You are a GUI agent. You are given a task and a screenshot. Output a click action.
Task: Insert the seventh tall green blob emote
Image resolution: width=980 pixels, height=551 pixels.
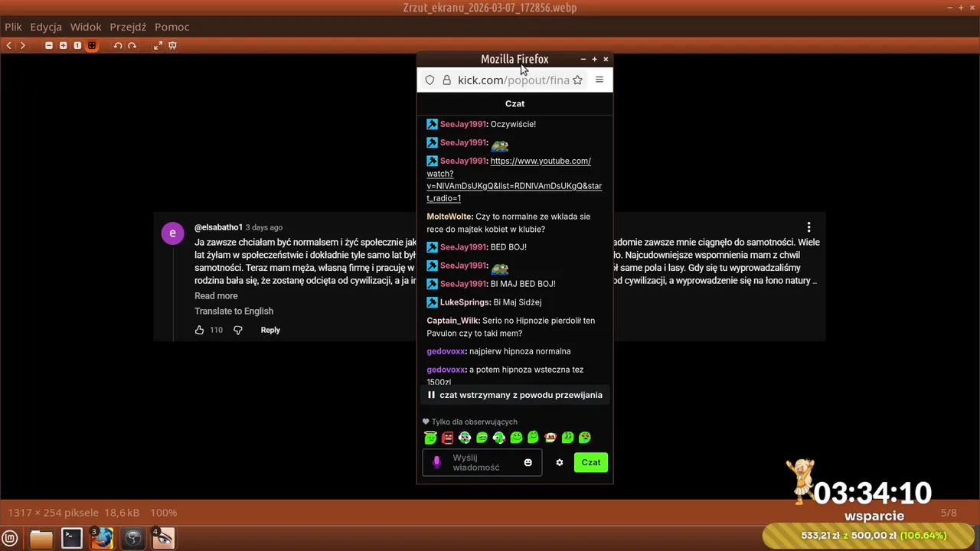pos(533,438)
